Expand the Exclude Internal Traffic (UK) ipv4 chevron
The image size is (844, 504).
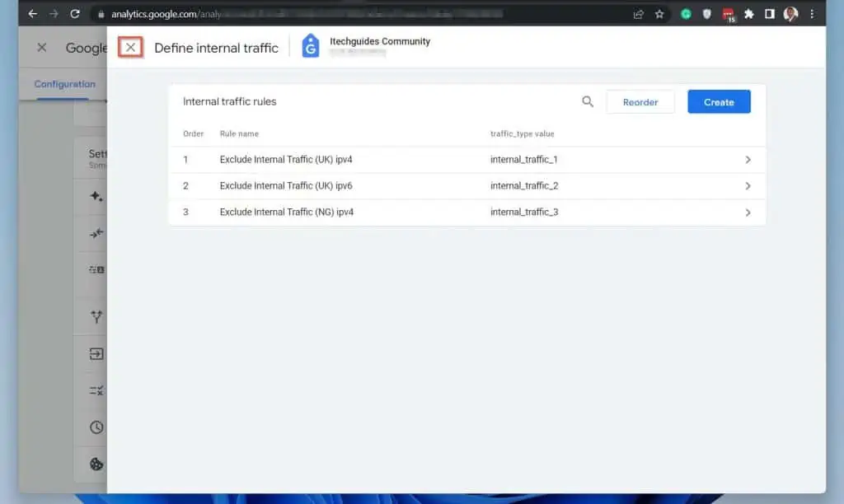(x=748, y=160)
